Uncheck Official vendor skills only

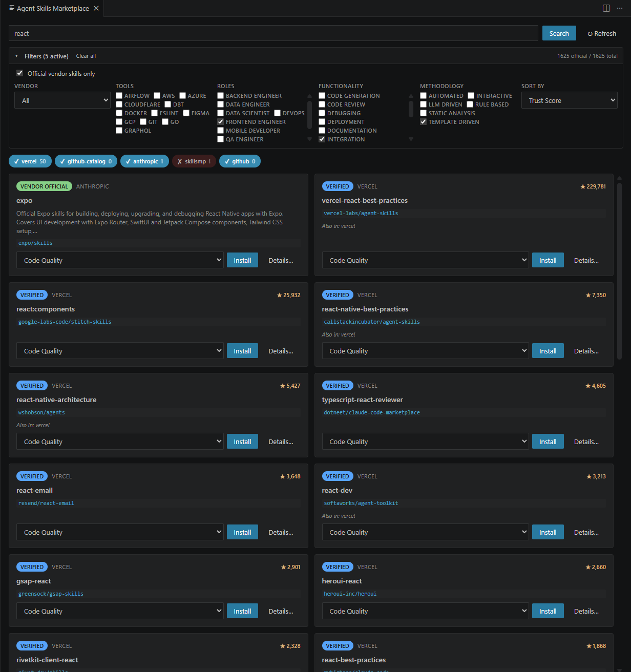pyautogui.click(x=19, y=73)
